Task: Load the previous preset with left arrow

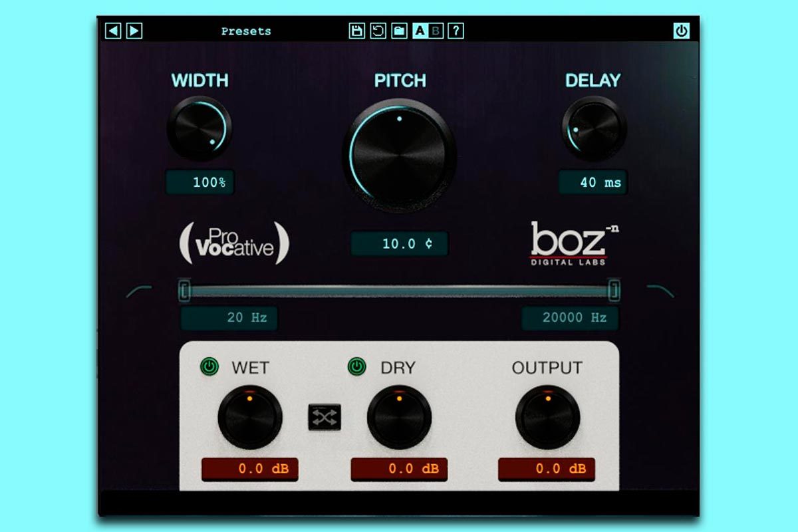Action: [113, 31]
